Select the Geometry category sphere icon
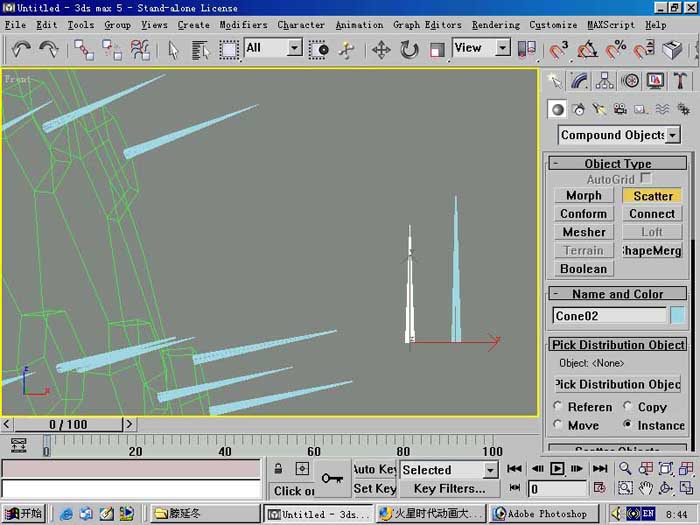 557,109
